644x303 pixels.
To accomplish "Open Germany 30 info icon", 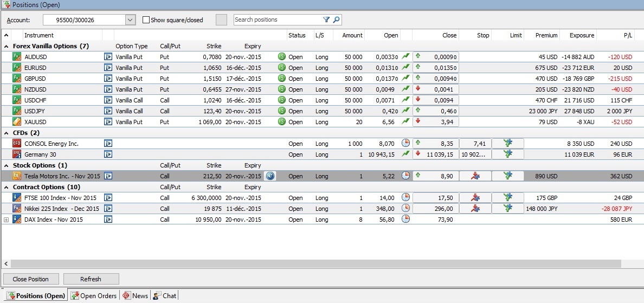I will tap(108, 154).
